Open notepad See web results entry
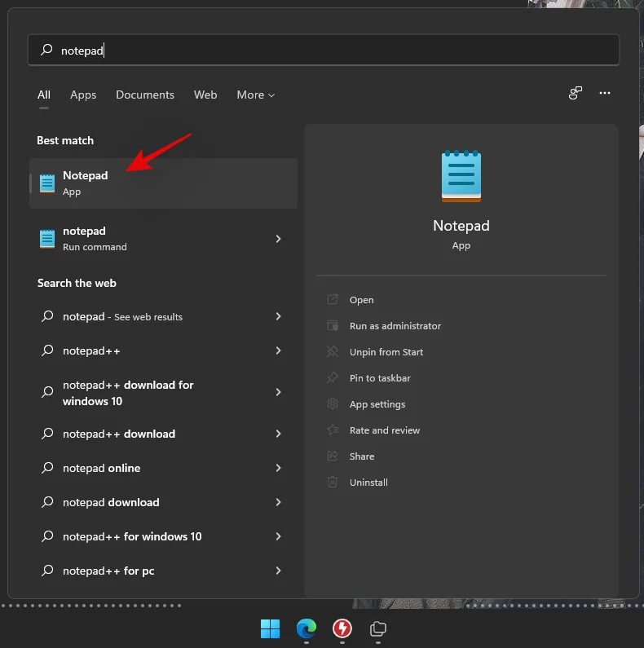Screen dimensions: 644x648 (x=163, y=316)
